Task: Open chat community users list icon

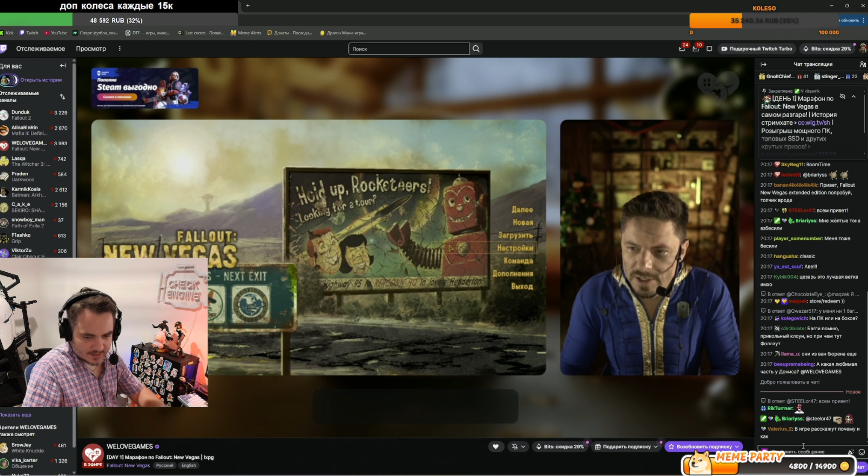Action: pyautogui.click(x=862, y=64)
